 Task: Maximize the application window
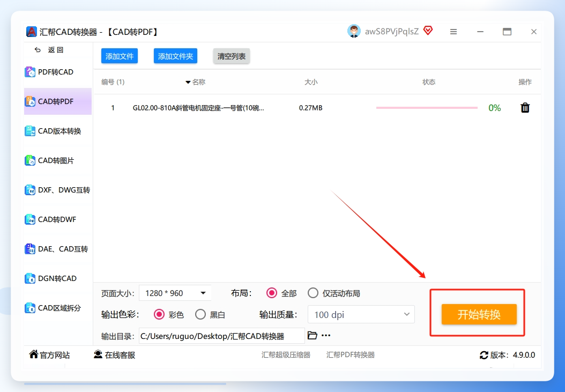[x=507, y=32]
